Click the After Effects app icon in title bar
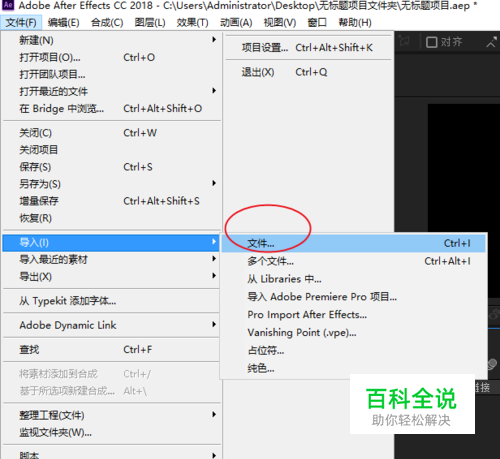 tap(8, 5)
